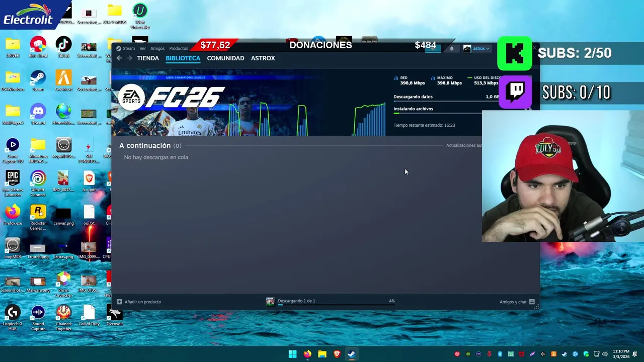This screenshot has width=644, height=362.
Task: Open the taskbar clock and date
Action: tap(621, 354)
